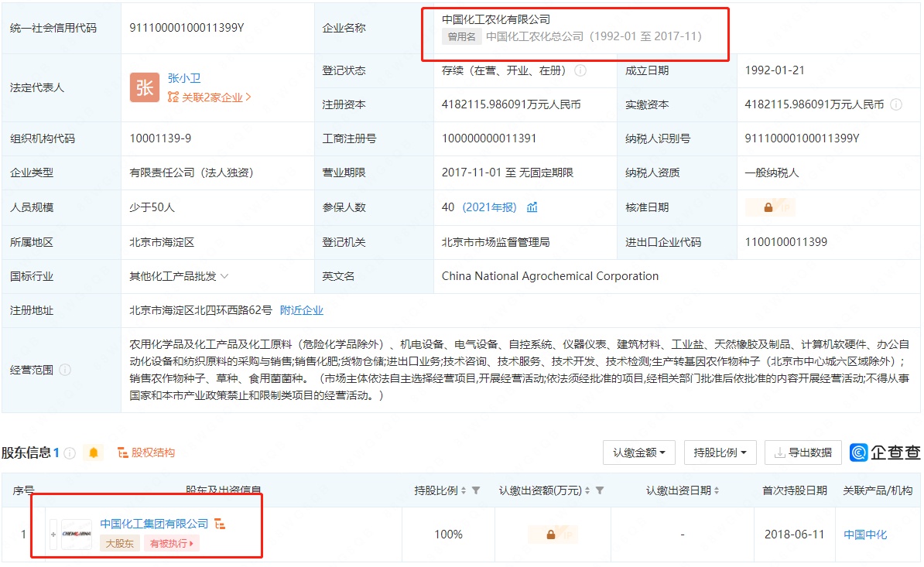
Task: Click the ChemChina shareholder logo thumbnail
Action: coord(77,534)
